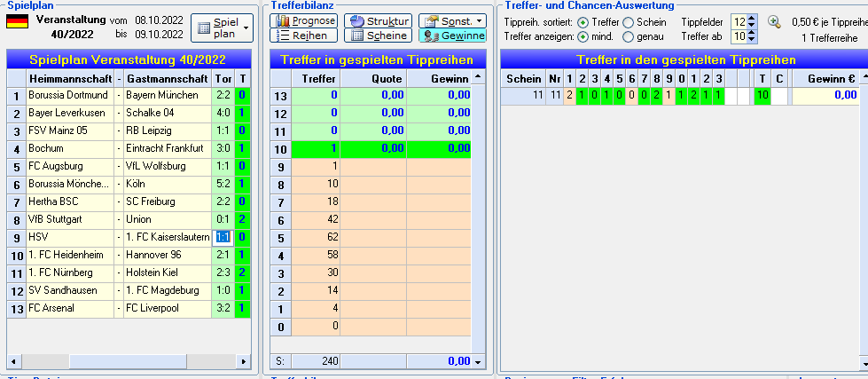Click the magnifier zoom icon
The image size is (868, 379).
[x=774, y=22]
